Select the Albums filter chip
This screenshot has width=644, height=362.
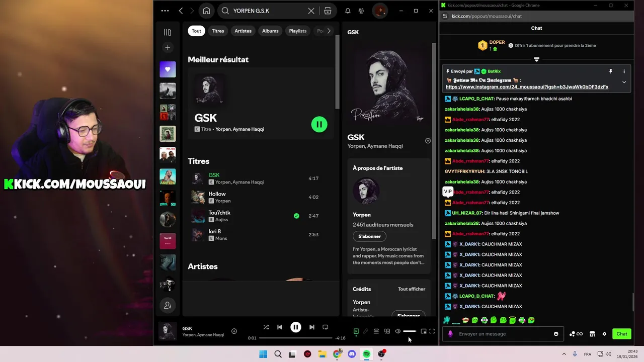[270, 31]
